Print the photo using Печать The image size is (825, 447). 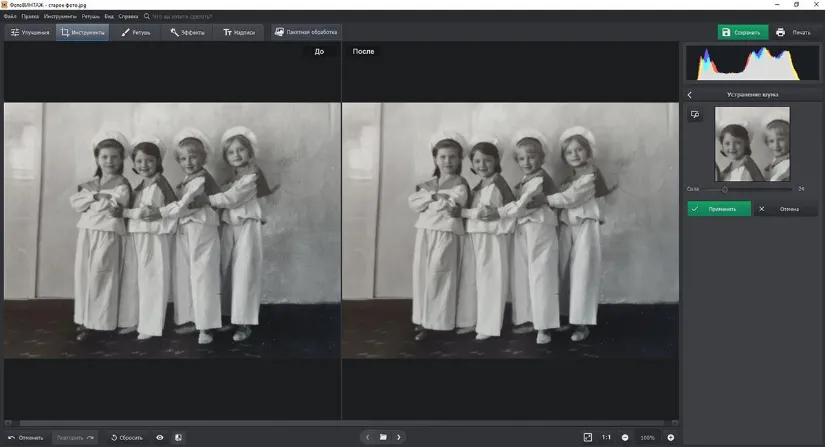click(795, 32)
